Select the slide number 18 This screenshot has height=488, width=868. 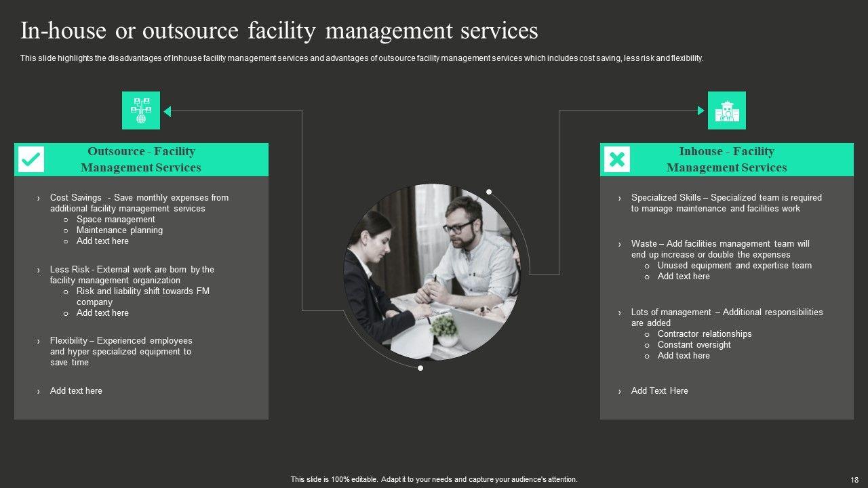coord(854,480)
